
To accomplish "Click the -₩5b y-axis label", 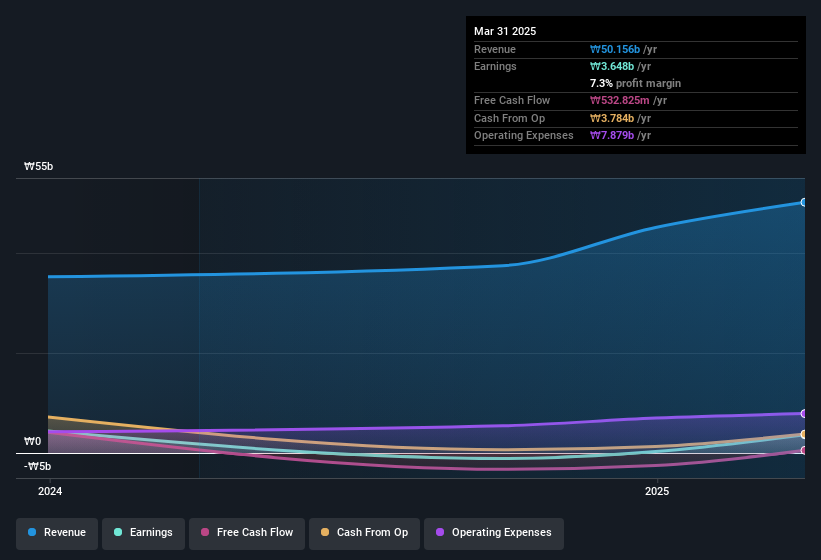I will (37, 466).
